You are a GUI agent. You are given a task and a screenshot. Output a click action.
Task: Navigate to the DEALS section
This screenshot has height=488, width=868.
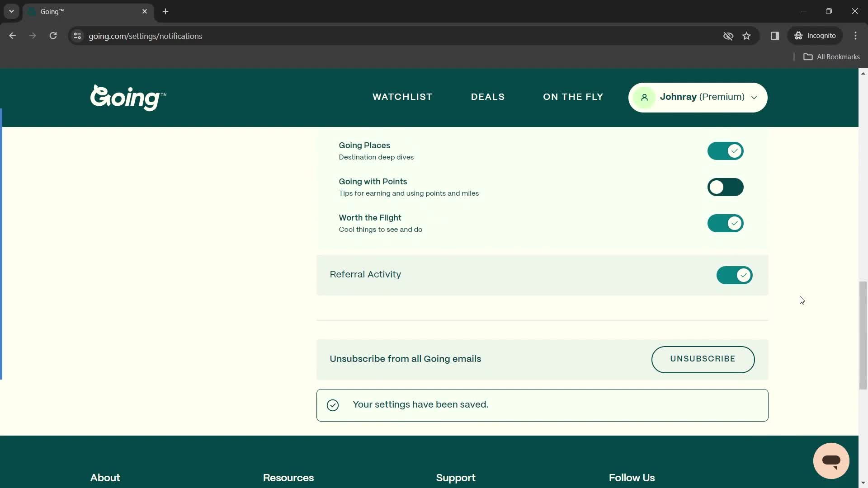click(x=488, y=97)
